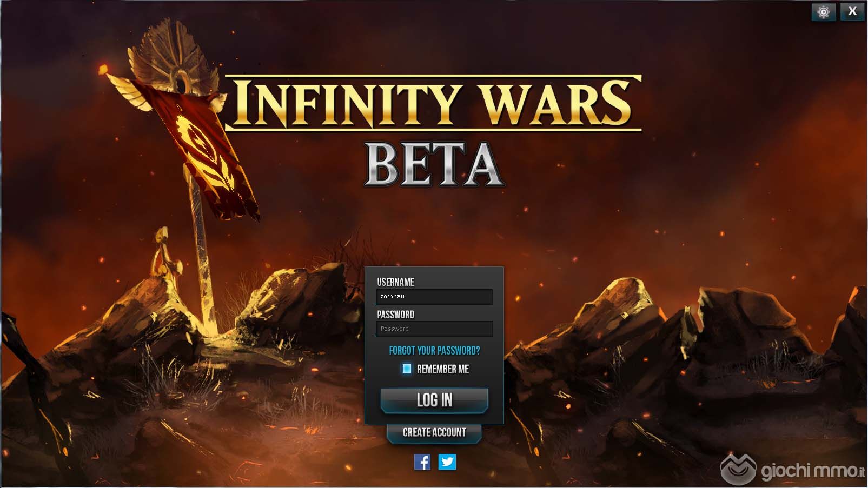Click the Password label above the field
Viewport: 868px width, 488px height.
click(395, 315)
